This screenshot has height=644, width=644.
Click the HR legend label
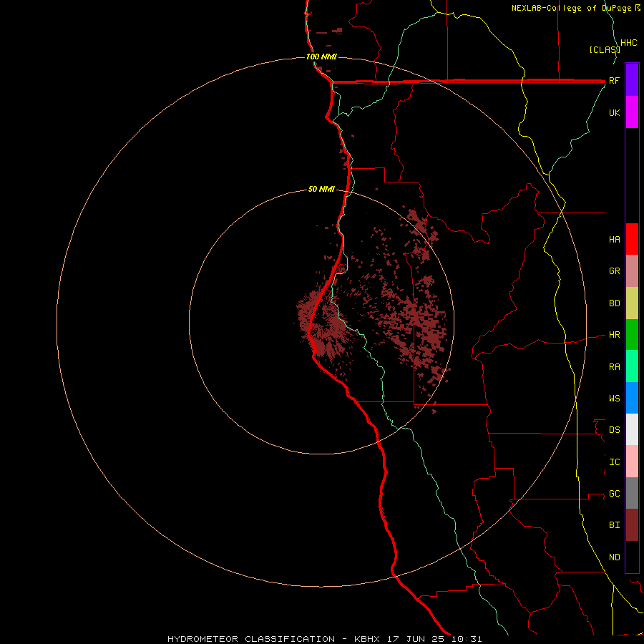tap(614, 335)
